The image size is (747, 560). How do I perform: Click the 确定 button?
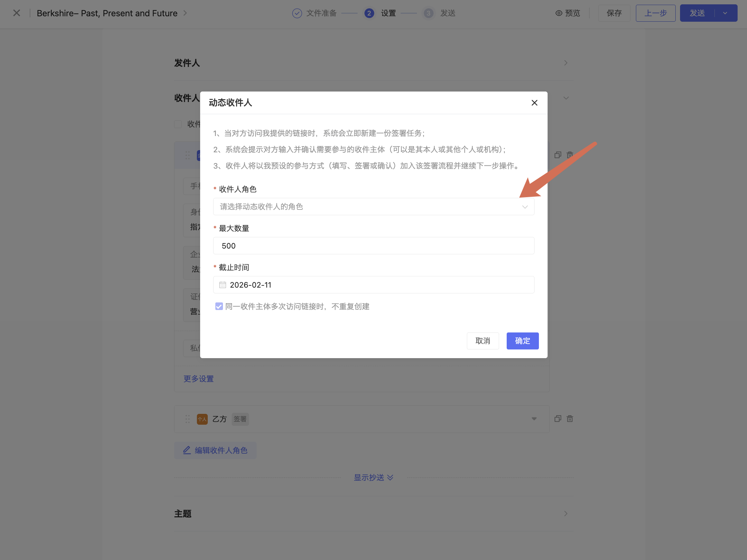point(522,341)
